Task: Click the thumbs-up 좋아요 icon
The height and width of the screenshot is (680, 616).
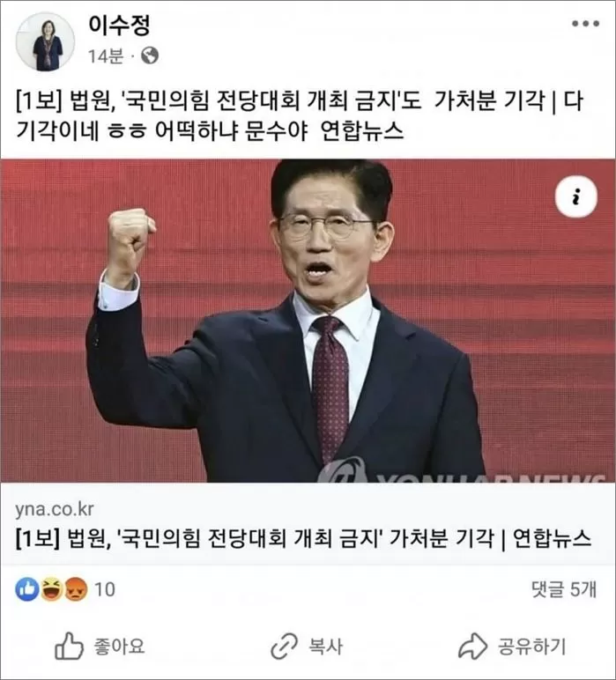Action: tap(69, 647)
